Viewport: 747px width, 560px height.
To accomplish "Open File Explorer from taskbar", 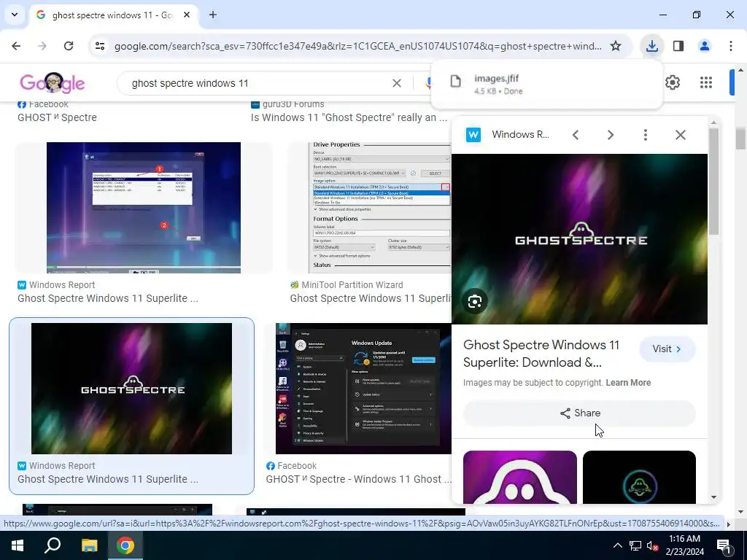I will (x=89, y=545).
